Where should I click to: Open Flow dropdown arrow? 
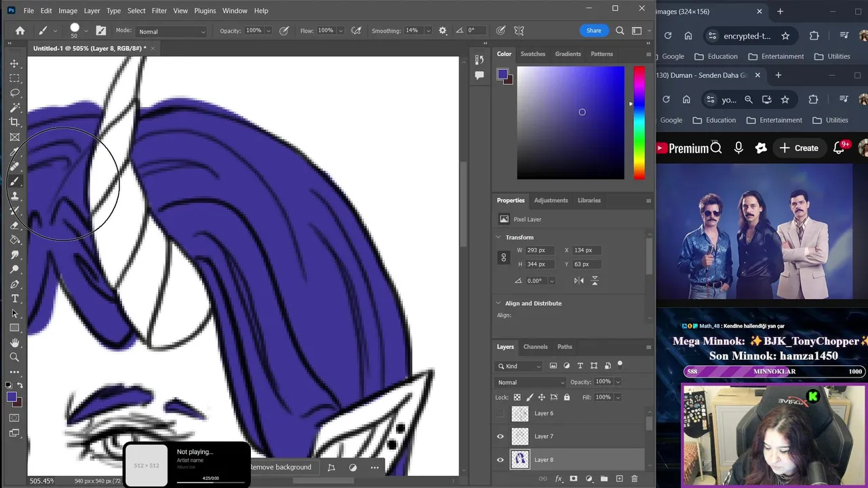click(340, 30)
